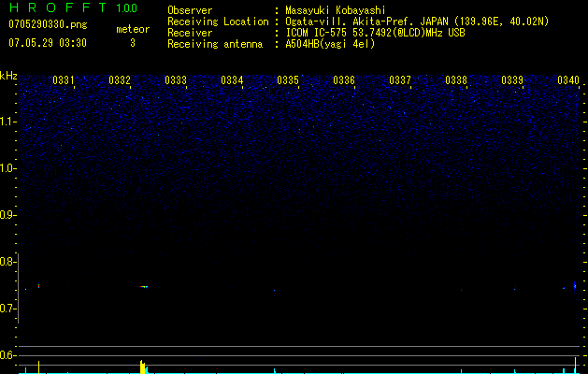The image size is (588, 374).
Task: Click receiver value ICOM IC-575 53.7492 MHz
Action: 375,33
